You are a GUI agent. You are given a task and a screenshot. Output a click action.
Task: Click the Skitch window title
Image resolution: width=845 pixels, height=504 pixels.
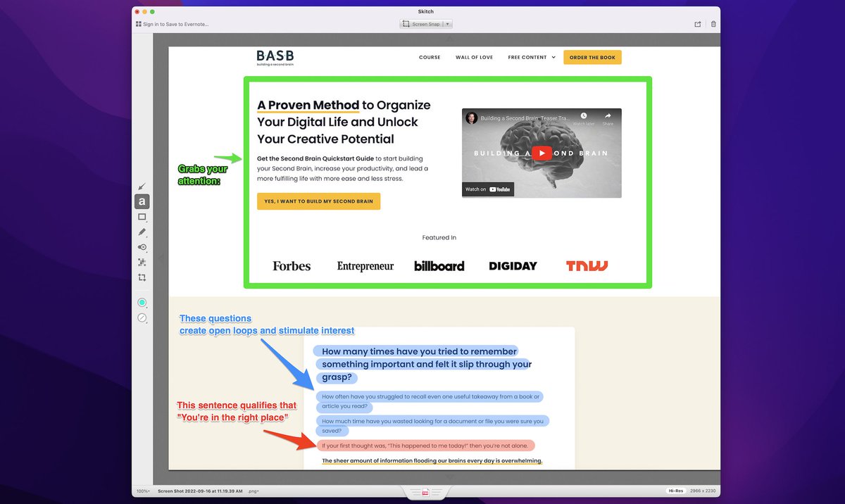pos(425,11)
